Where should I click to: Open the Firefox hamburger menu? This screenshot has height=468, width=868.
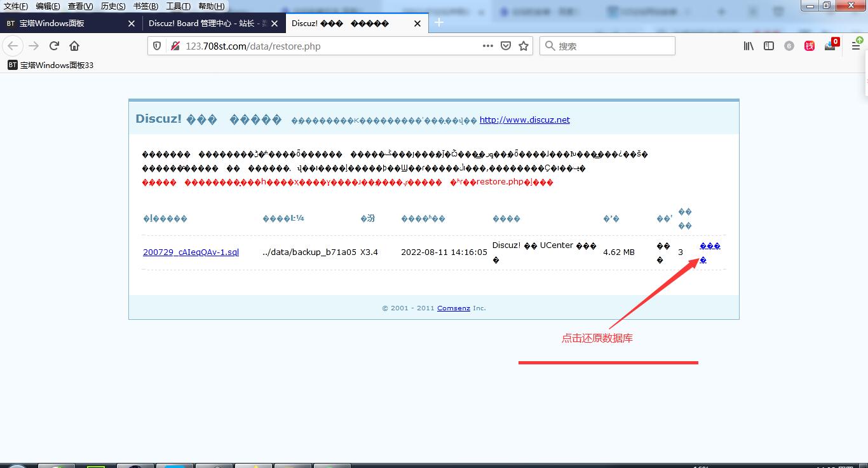(856, 46)
